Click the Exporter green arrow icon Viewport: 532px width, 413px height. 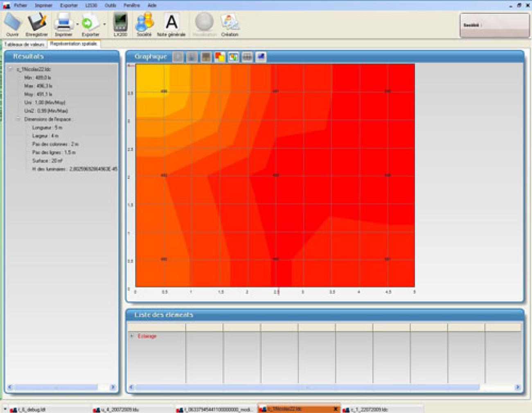click(x=90, y=23)
